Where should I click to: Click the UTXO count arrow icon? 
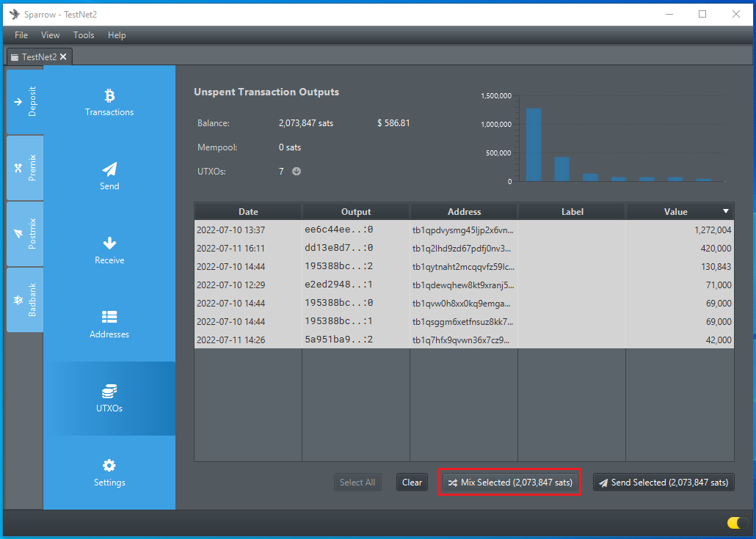(297, 172)
